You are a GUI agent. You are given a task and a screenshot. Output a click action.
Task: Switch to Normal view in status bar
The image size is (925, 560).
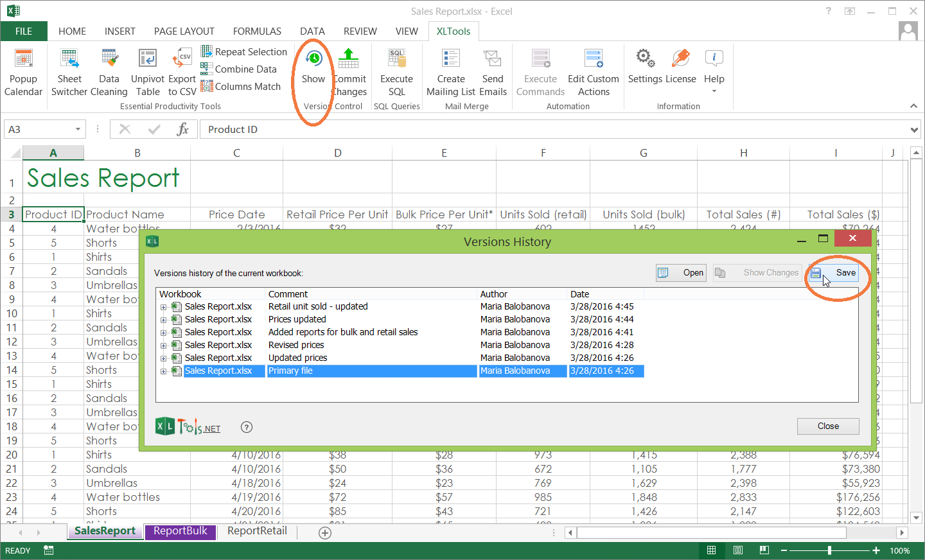click(x=712, y=550)
